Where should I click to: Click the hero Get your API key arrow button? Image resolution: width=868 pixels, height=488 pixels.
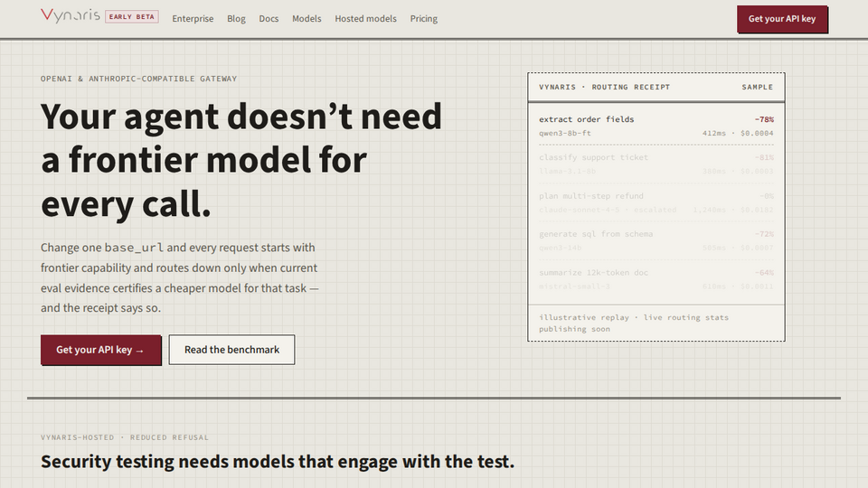pos(100,350)
